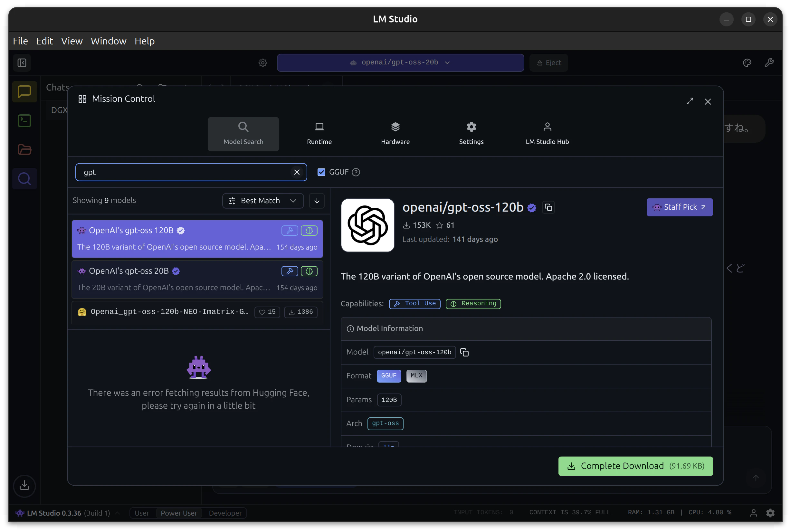Reverse the sort direction arrow
Image resolution: width=791 pixels, height=532 pixels.
317,201
